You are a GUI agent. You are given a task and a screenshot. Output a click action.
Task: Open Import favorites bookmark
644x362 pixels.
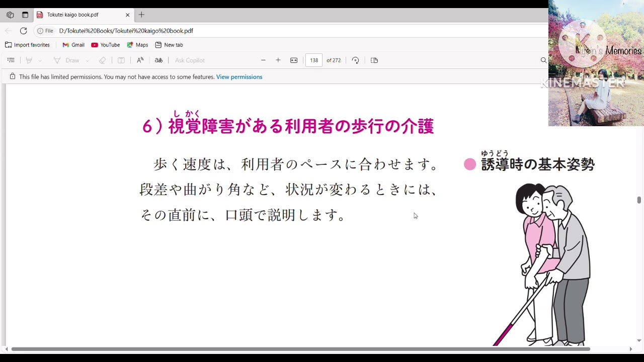(x=27, y=45)
